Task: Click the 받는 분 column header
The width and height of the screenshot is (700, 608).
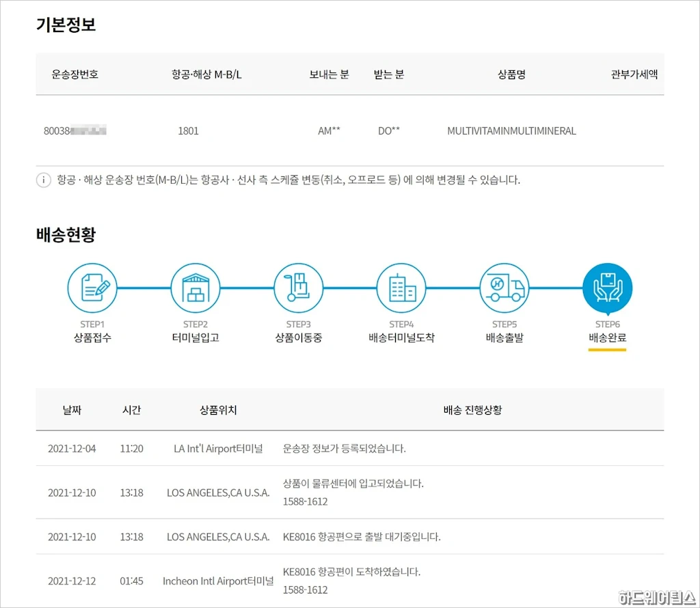Action: point(389,74)
